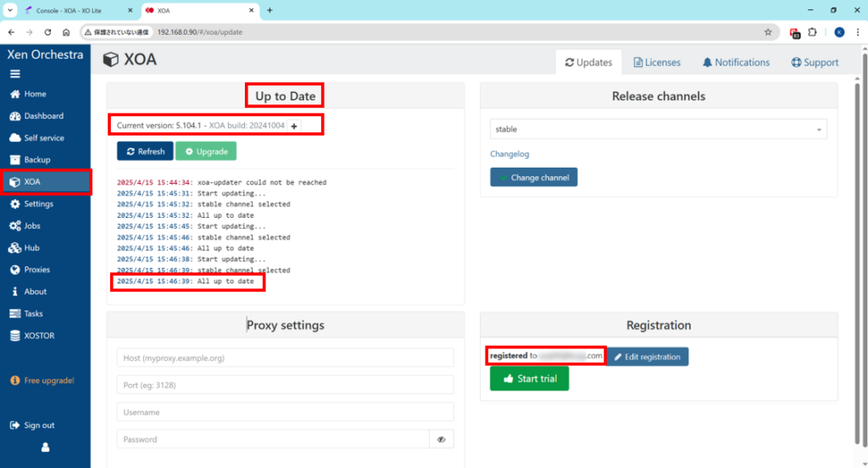Click the Refresh button
This screenshot has height=468, width=868.
pyautogui.click(x=145, y=151)
